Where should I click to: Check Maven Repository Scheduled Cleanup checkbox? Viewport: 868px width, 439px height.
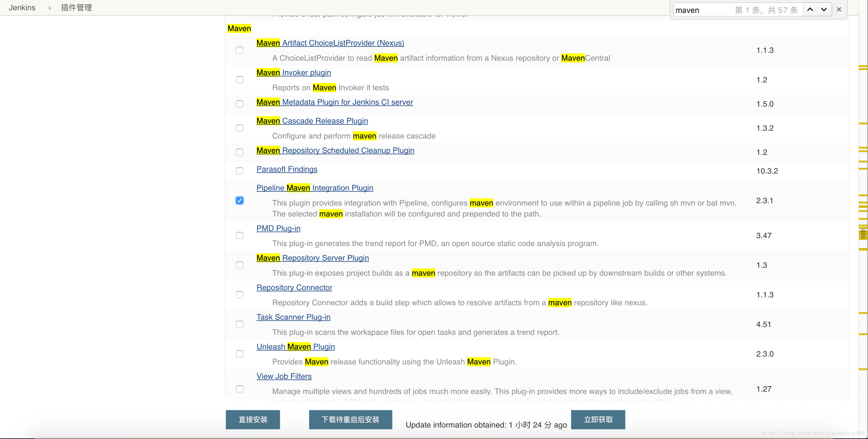click(x=240, y=152)
